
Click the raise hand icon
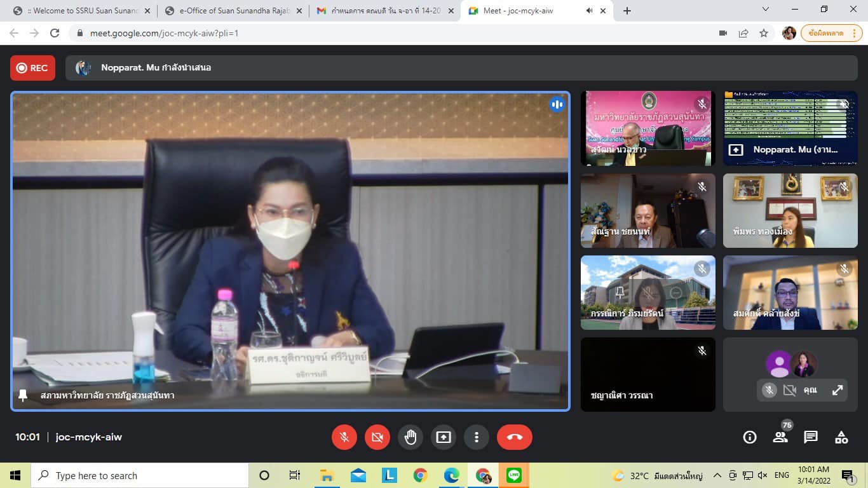click(x=410, y=437)
